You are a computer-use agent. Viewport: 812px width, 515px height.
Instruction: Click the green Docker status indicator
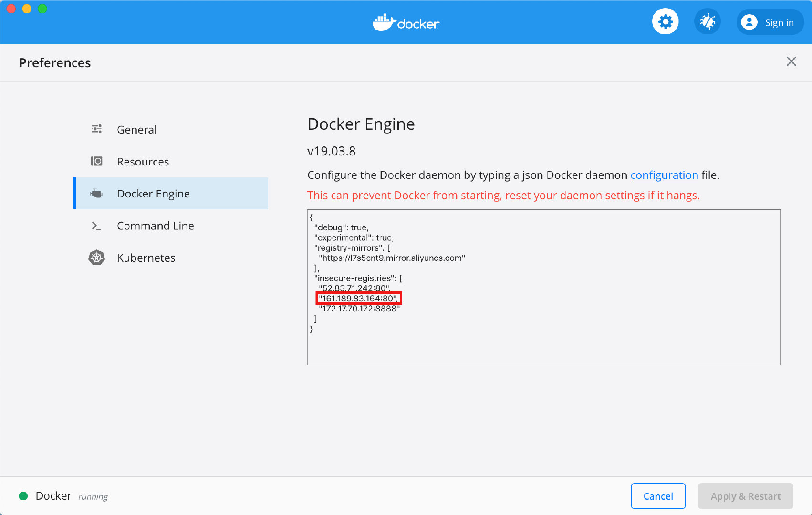pos(23,496)
